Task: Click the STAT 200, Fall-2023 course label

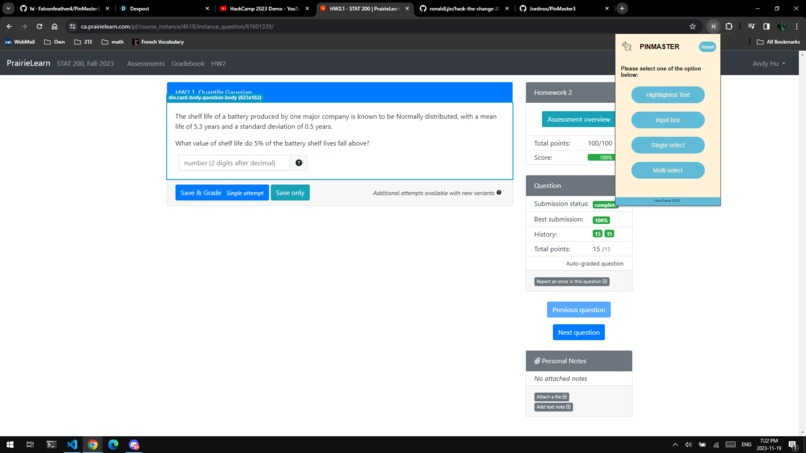Action: [85, 63]
